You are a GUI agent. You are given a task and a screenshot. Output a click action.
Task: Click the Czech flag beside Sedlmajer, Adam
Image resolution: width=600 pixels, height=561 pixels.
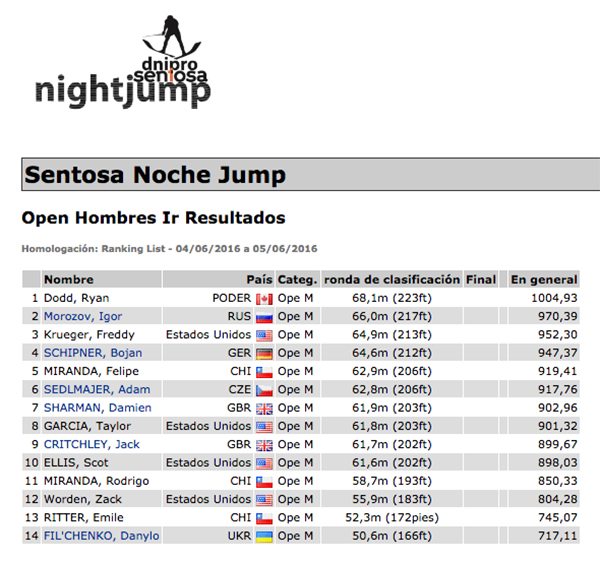tap(264, 389)
